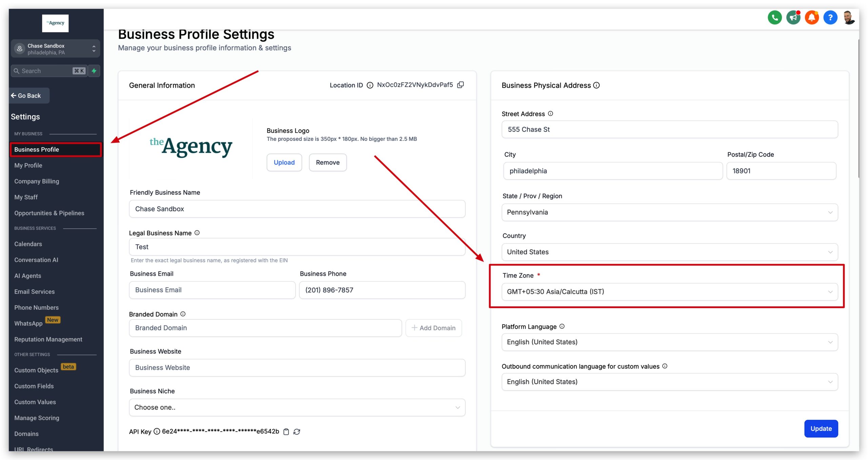Image resolution: width=868 pixels, height=460 pixels.
Task: Copy the Location ID using the copy icon
Action: tap(460, 85)
